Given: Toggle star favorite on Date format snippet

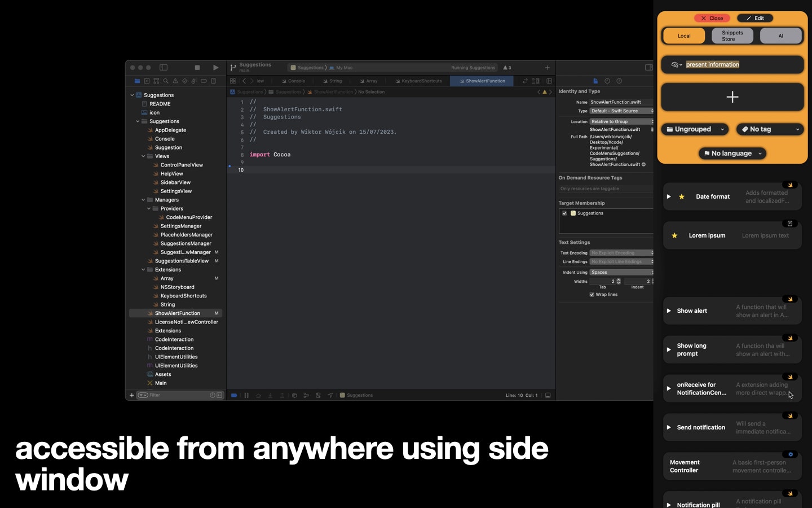Looking at the screenshot, I should [682, 197].
